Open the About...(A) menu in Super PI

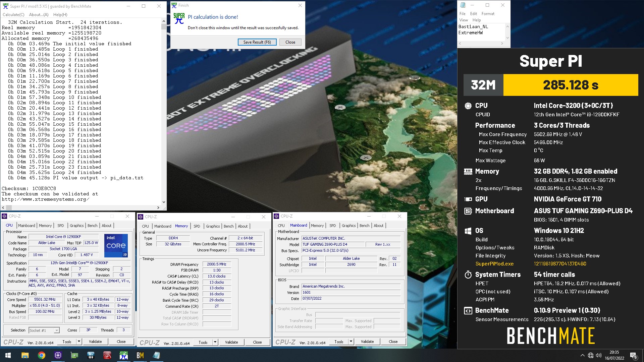pyautogui.click(x=39, y=15)
